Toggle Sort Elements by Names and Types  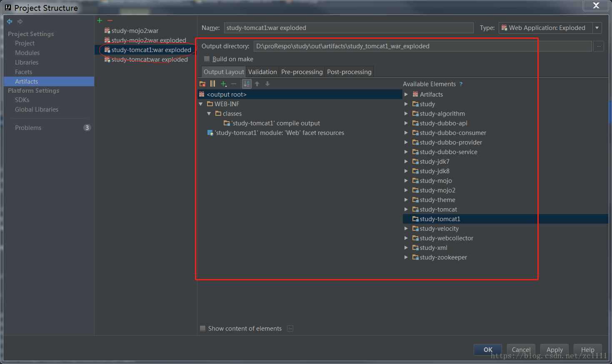[247, 84]
